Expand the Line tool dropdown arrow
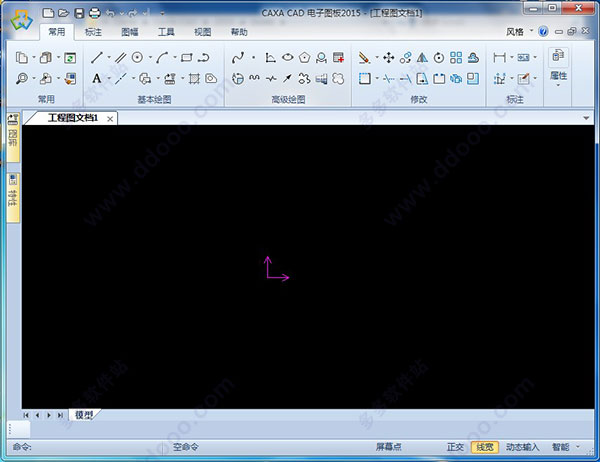 (x=109, y=58)
